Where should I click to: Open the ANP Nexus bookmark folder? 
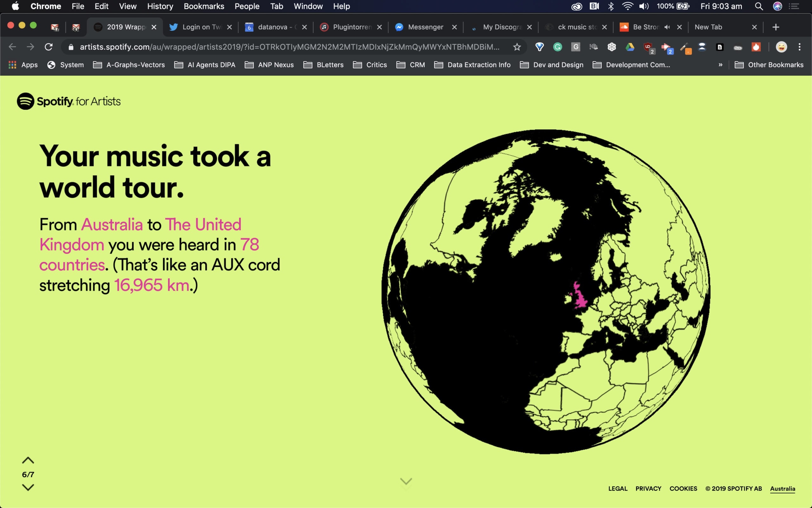tap(269, 65)
